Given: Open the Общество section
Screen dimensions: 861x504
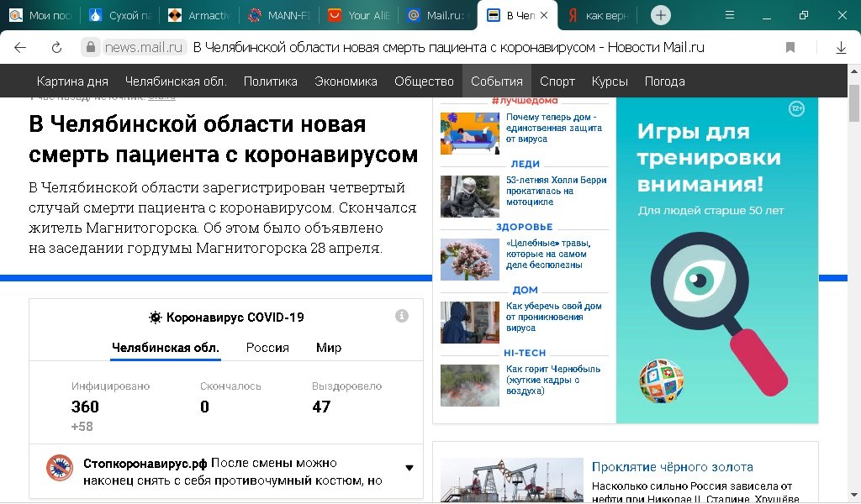Looking at the screenshot, I should pos(424,81).
